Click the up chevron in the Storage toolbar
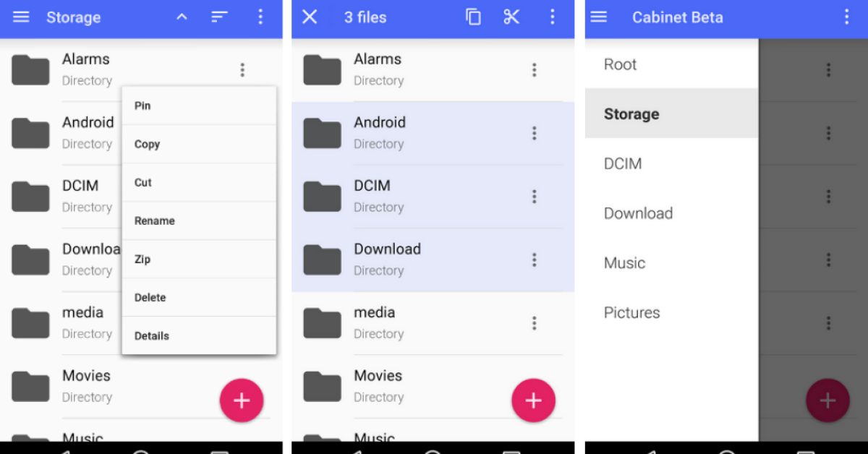 coord(182,17)
